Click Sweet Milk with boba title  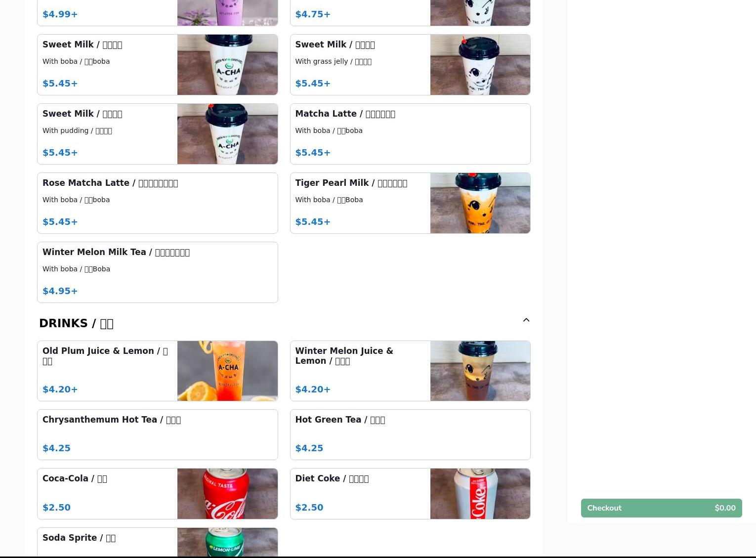(x=82, y=44)
